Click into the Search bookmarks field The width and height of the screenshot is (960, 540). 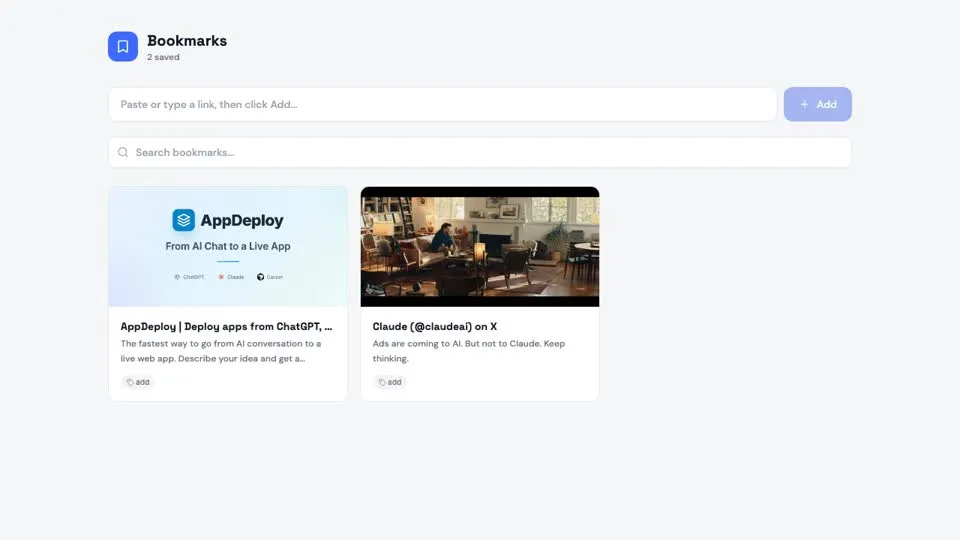click(x=480, y=152)
